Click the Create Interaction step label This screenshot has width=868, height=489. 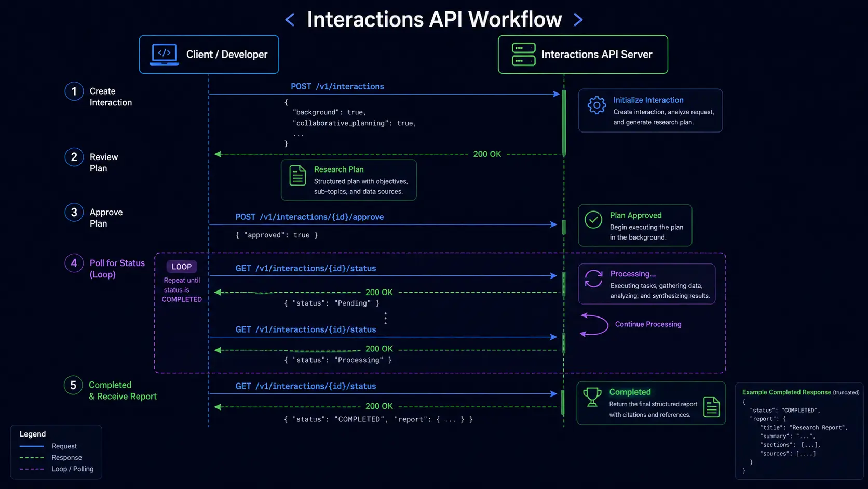tap(111, 97)
